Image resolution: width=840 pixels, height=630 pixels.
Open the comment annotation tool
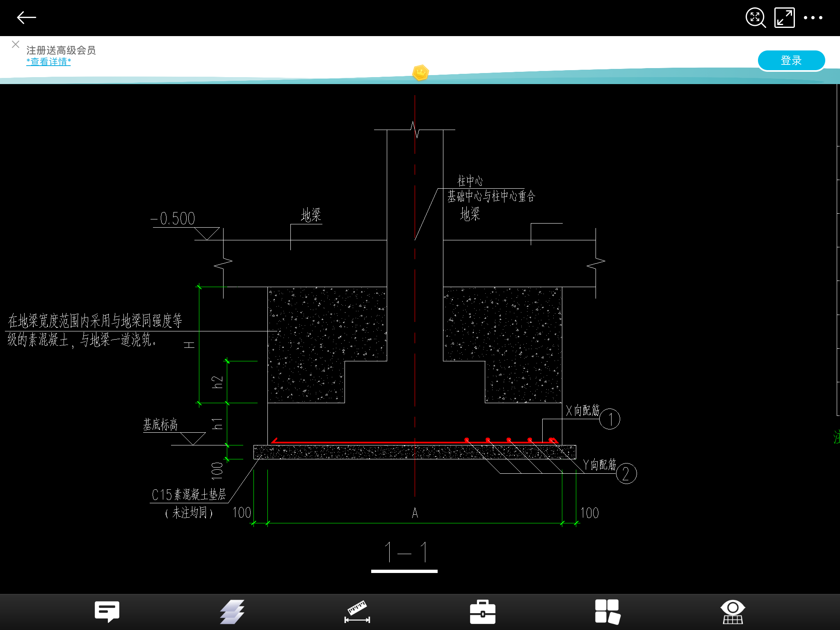107,612
